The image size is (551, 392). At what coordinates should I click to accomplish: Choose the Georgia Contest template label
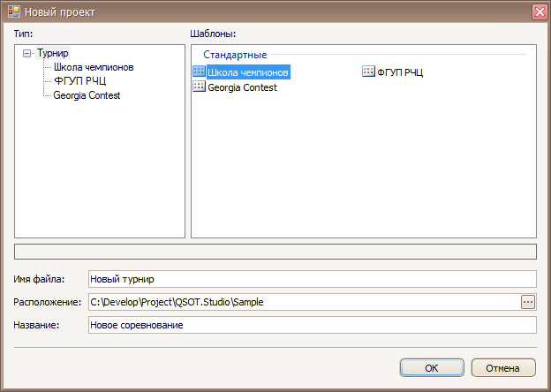coord(242,87)
